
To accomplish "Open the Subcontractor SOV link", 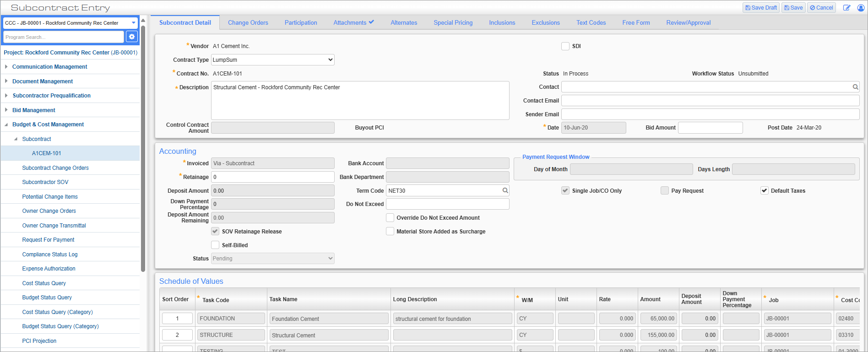I will tap(45, 182).
